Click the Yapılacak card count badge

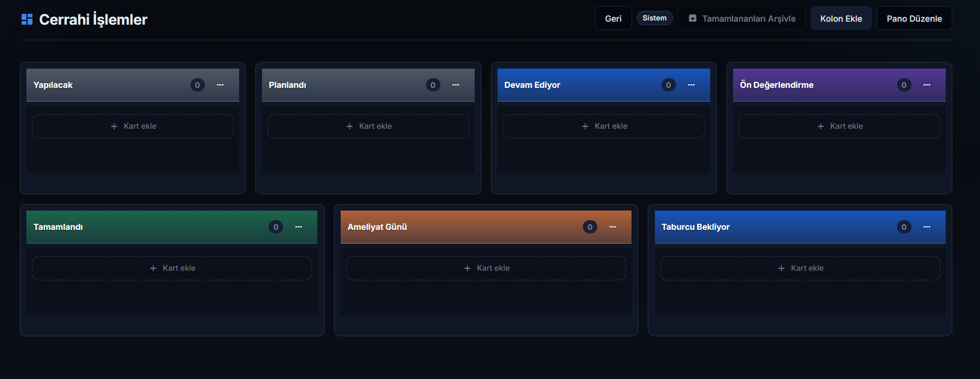tap(197, 85)
